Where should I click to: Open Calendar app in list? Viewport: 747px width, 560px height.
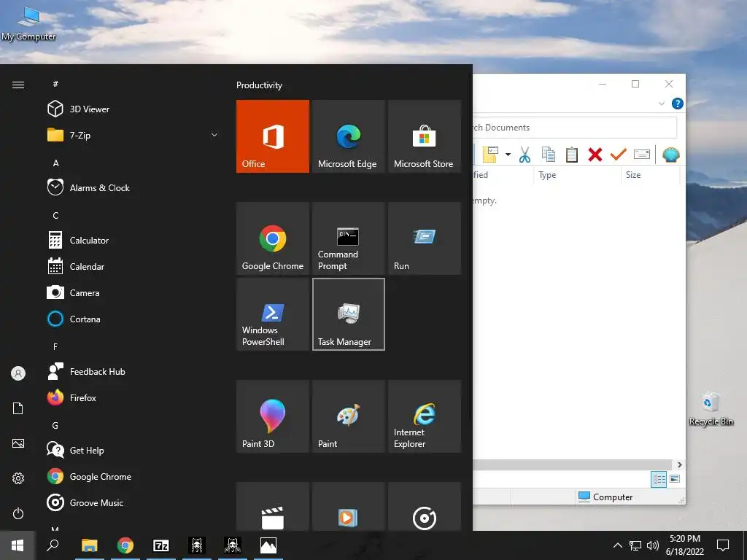(133, 267)
